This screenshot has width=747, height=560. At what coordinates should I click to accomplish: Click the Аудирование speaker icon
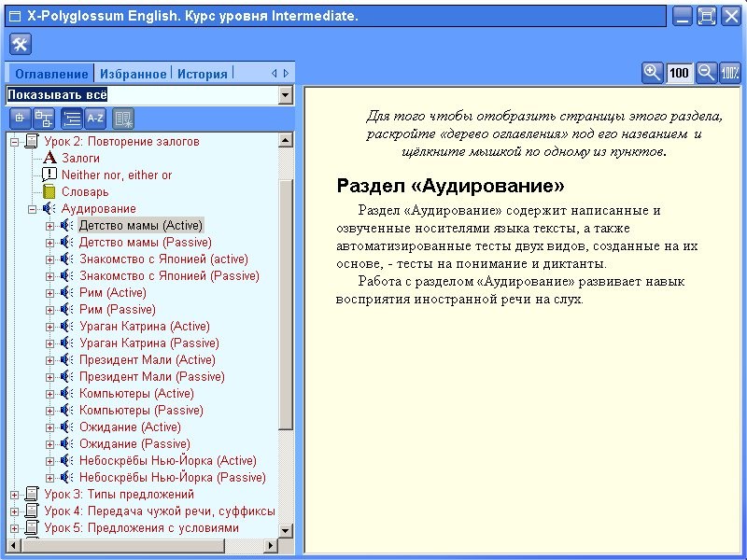pos(49,208)
